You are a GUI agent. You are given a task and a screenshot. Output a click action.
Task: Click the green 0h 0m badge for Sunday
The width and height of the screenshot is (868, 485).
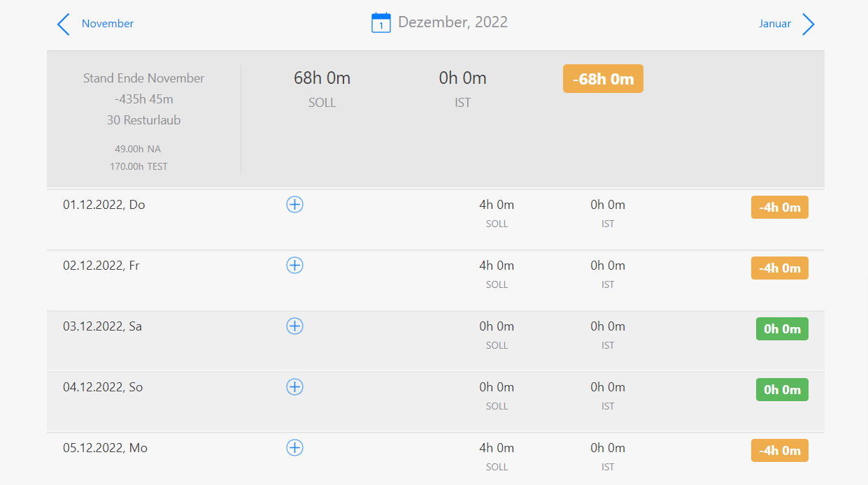click(x=782, y=390)
